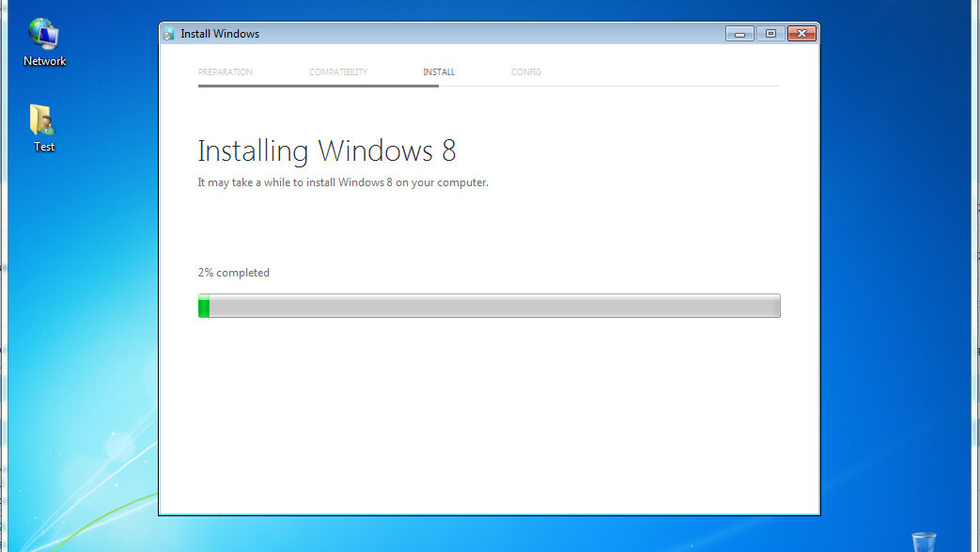This screenshot has height=552, width=980.
Task: Select the INSTALL step tab
Action: (439, 72)
